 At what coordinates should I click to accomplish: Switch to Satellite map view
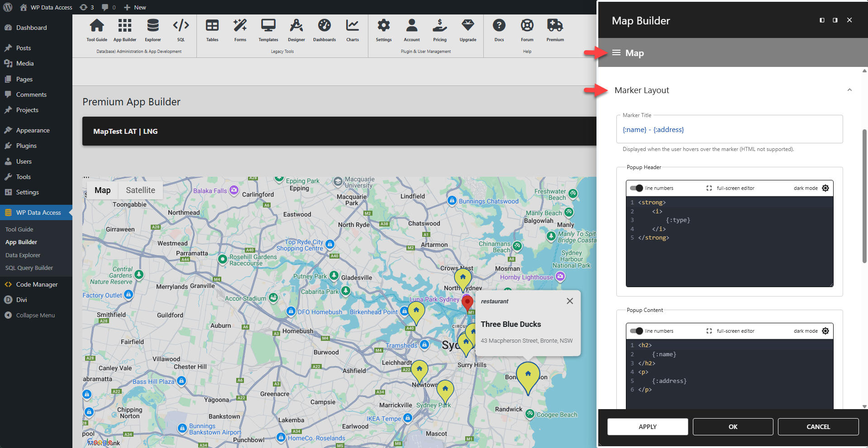(140, 190)
